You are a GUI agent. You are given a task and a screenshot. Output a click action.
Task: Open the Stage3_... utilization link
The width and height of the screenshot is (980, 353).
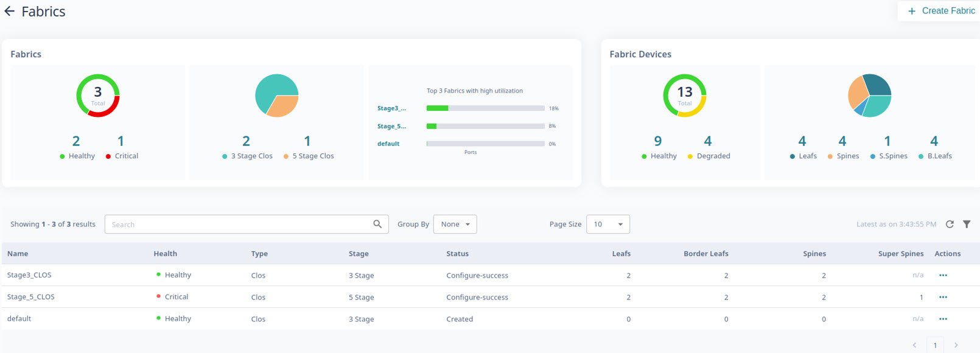tap(391, 108)
